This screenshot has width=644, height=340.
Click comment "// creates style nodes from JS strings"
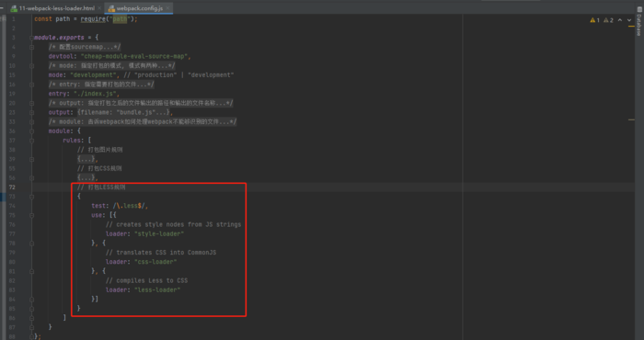click(173, 224)
